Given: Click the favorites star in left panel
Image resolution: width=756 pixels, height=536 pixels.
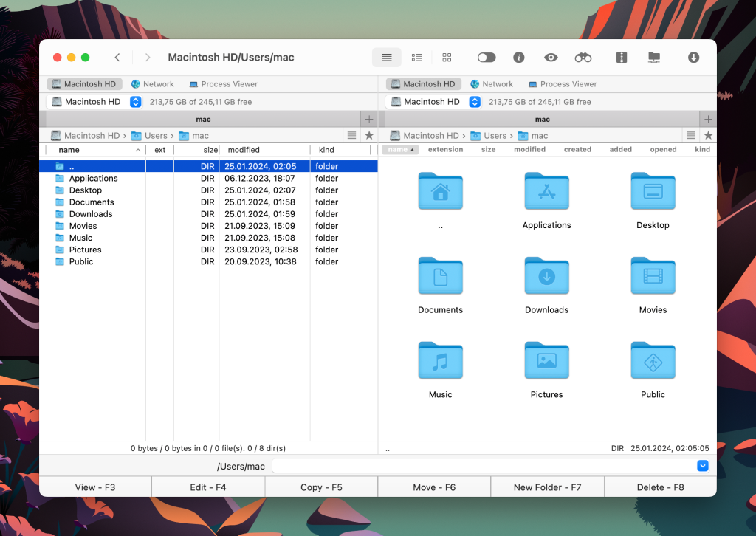Looking at the screenshot, I should pyautogui.click(x=369, y=136).
